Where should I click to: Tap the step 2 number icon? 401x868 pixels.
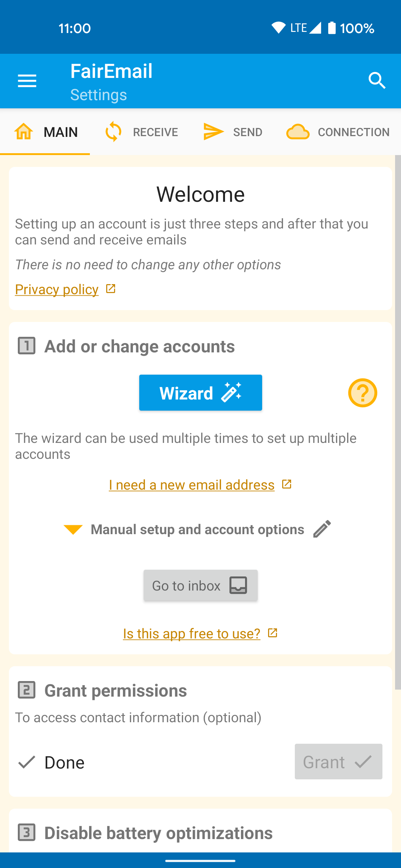(27, 690)
